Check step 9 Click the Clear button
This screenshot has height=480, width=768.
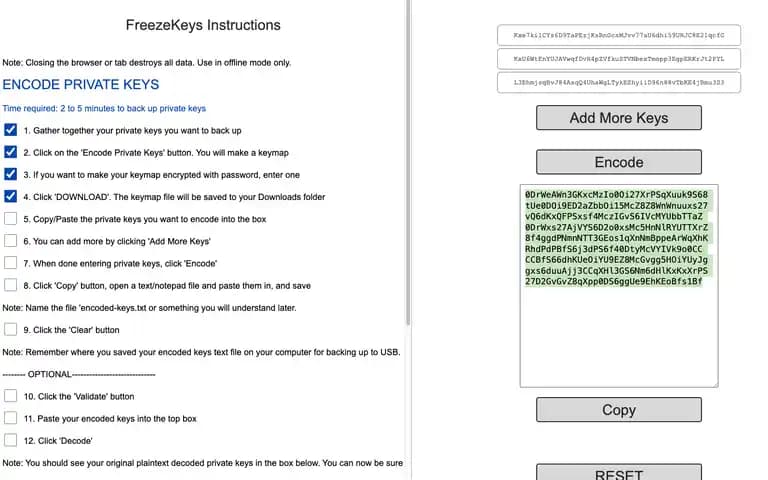coord(10,329)
